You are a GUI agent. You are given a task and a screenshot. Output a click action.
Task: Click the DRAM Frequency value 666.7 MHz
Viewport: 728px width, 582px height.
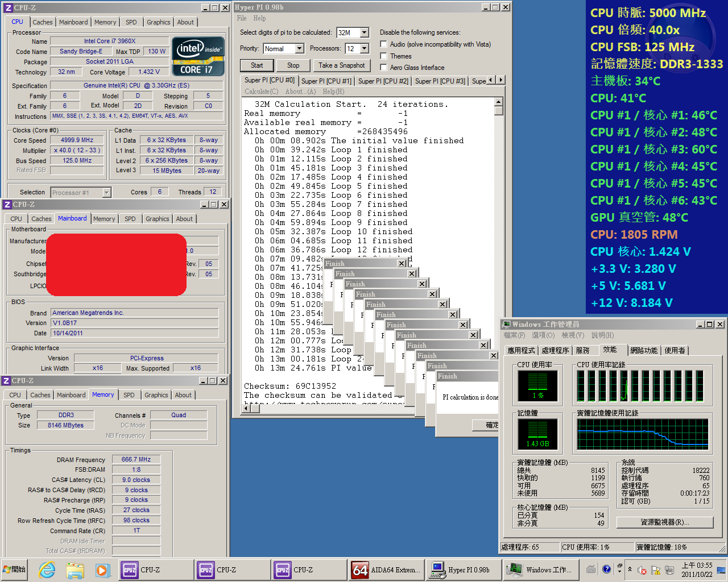click(136, 459)
